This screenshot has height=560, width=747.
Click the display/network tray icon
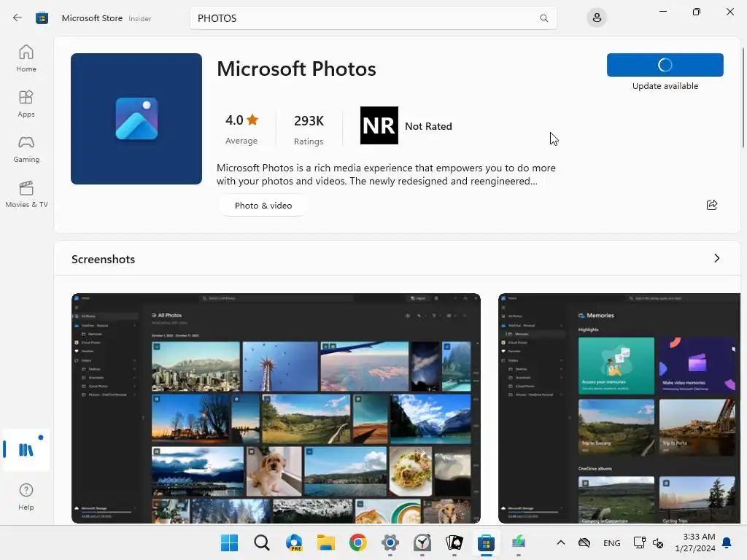pos(639,542)
